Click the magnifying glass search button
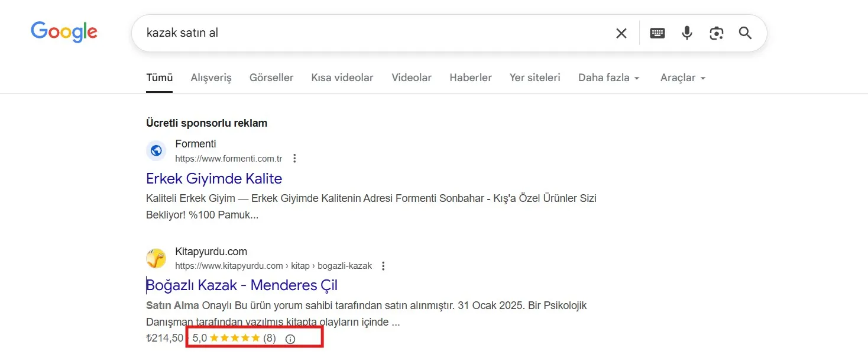 (745, 33)
